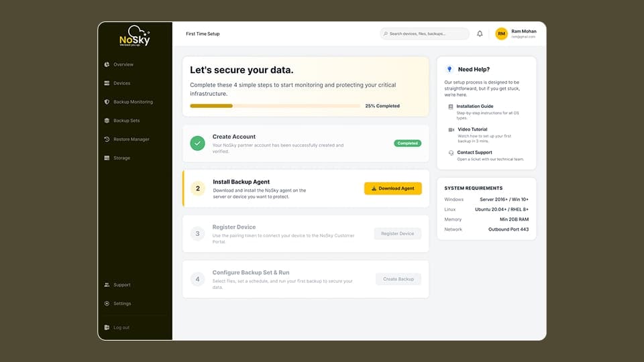Click the Register Device button
644x362 pixels.
(x=398, y=234)
